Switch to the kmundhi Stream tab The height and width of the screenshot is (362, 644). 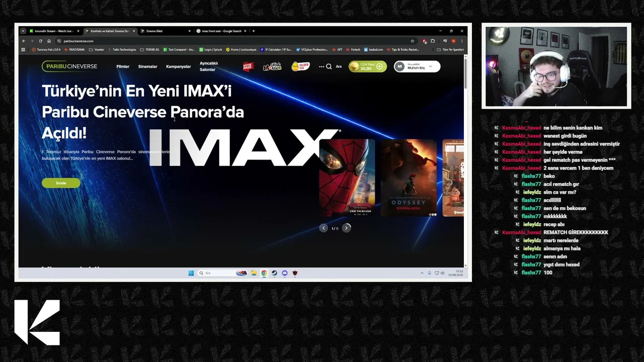click(x=54, y=31)
